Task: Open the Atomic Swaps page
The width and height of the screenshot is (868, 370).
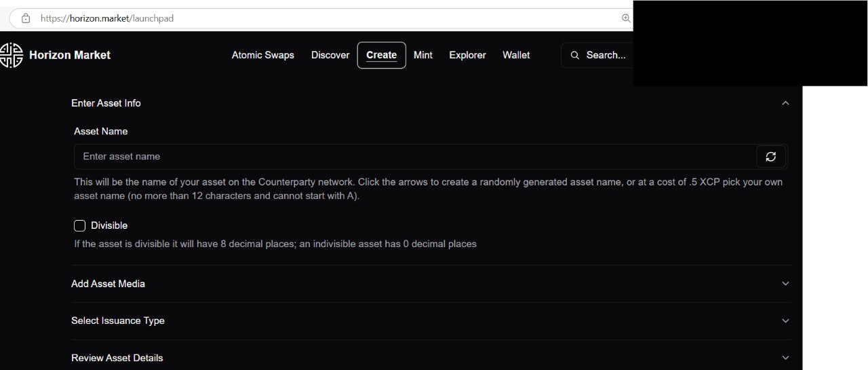Action: pos(263,55)
